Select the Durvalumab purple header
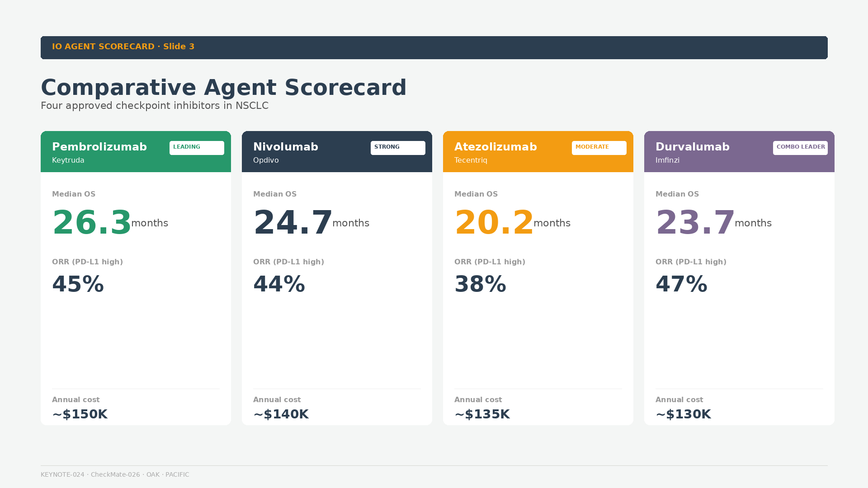The height and width of the screenshot is (488, 868). 739,152
